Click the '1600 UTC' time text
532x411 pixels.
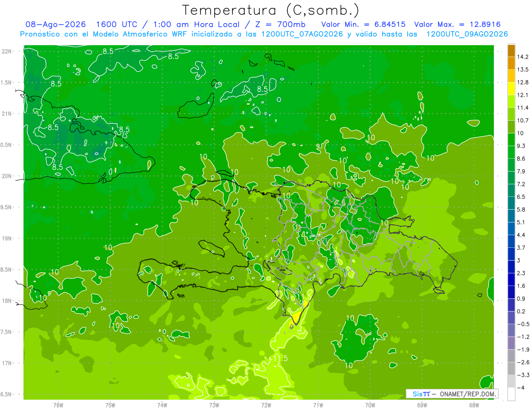pos(117,24)
